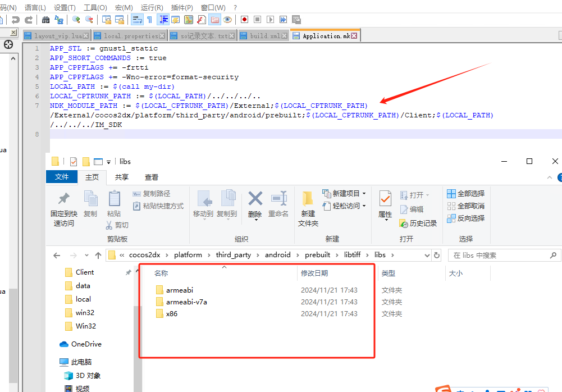Click the 粘贴 paste button
The image size is (562, 392).
pyautogui.click(x=114, y=204)
